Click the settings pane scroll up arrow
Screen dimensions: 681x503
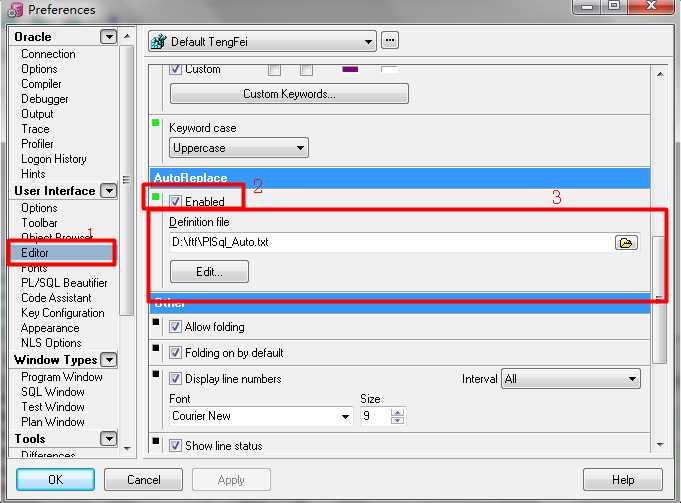[x=660, y=74]
